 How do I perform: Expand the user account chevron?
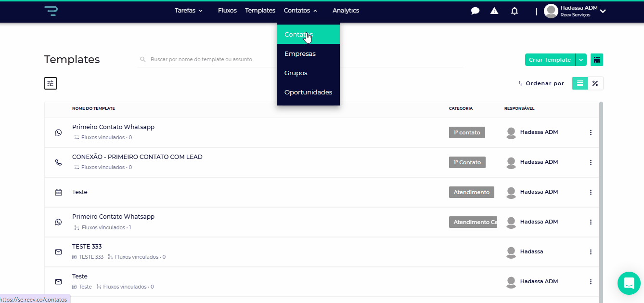tap(603, 11)
